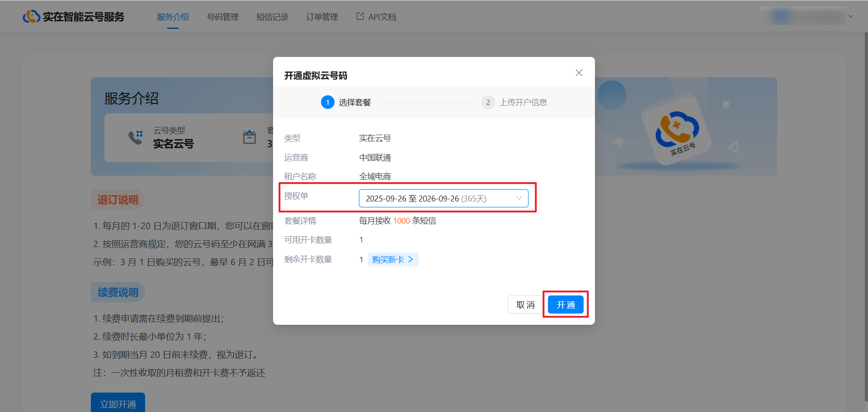Select the 服务介绍 tab
This screenshot has height=412, width=868.
173,17
